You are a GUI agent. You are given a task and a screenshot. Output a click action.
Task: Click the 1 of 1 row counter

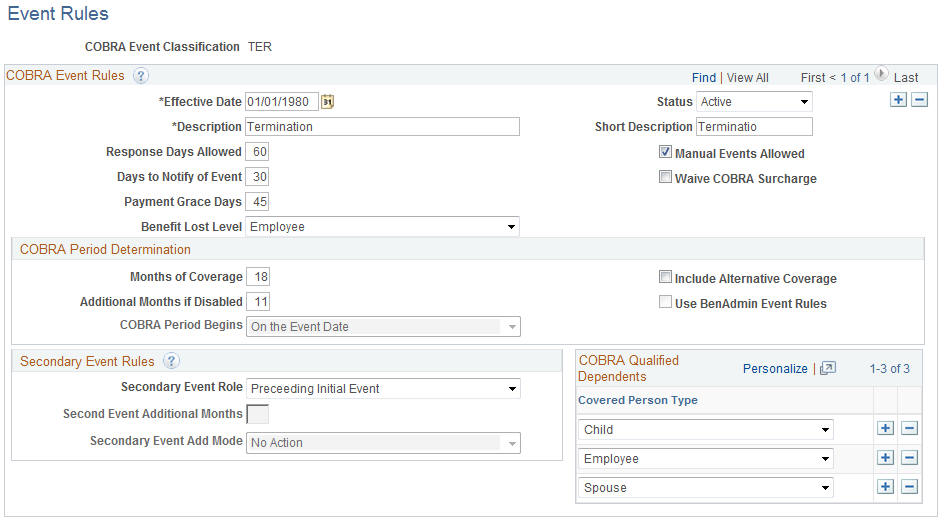855,78
